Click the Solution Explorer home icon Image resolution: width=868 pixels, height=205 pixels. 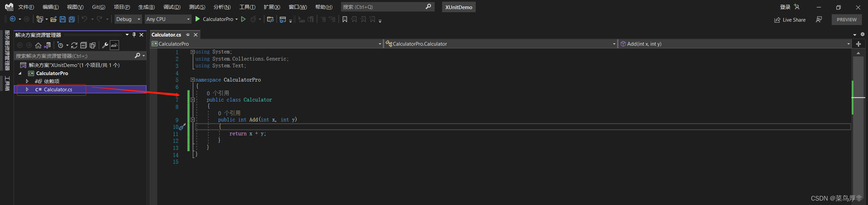coord(38,45)
